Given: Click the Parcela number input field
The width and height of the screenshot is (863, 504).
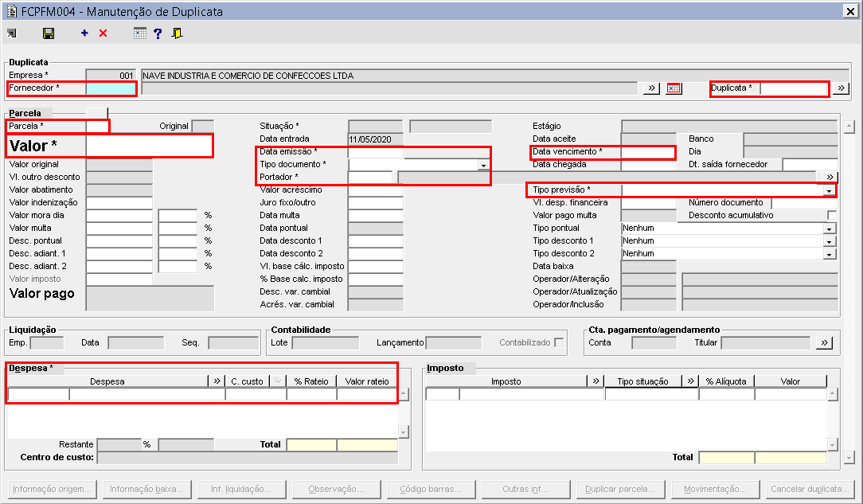Looking at the screenshot, I should click(97, 126).
